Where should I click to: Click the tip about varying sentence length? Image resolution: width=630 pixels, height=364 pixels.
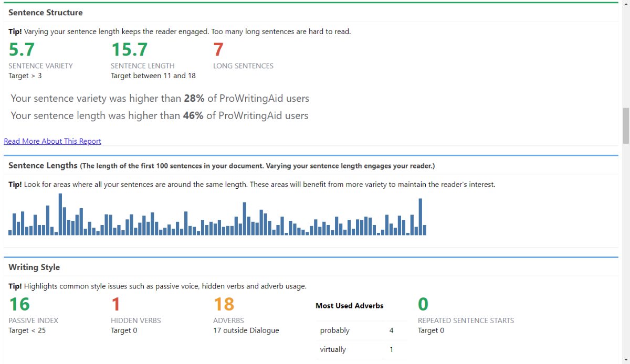(x=180, y=31)
